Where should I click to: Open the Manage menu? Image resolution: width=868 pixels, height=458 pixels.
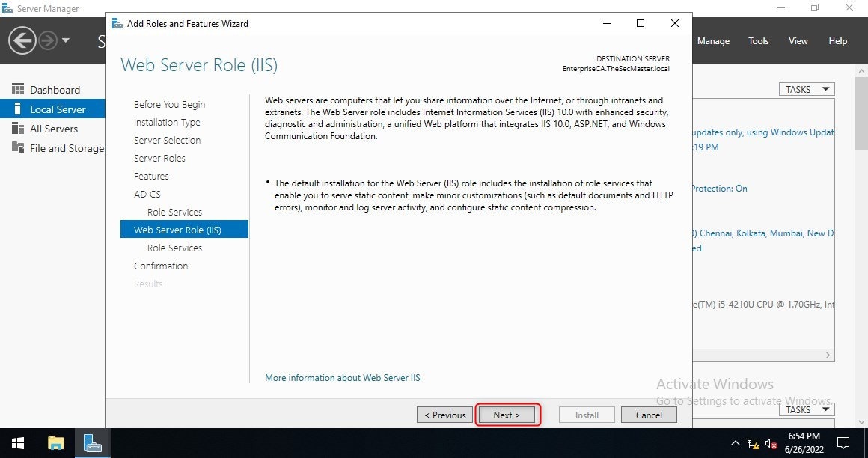coord(713,41)
